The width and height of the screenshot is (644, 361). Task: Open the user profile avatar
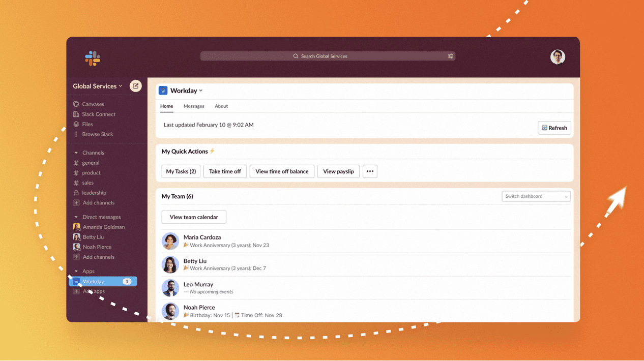pyautogui.click(x=558, y=57)
